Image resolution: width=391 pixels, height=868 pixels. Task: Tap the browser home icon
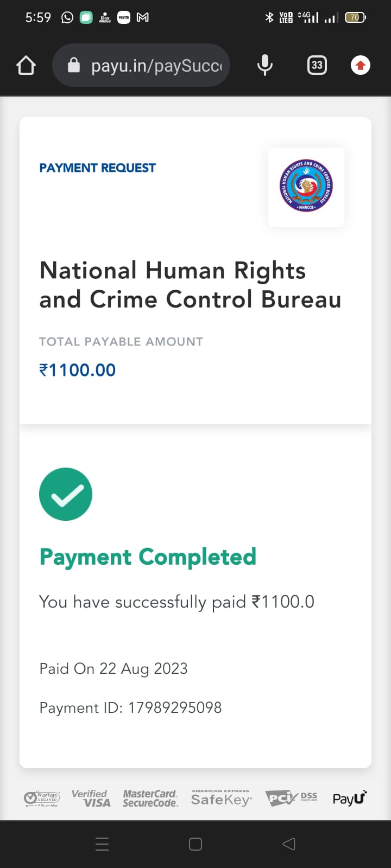click(x=26, y=66)
